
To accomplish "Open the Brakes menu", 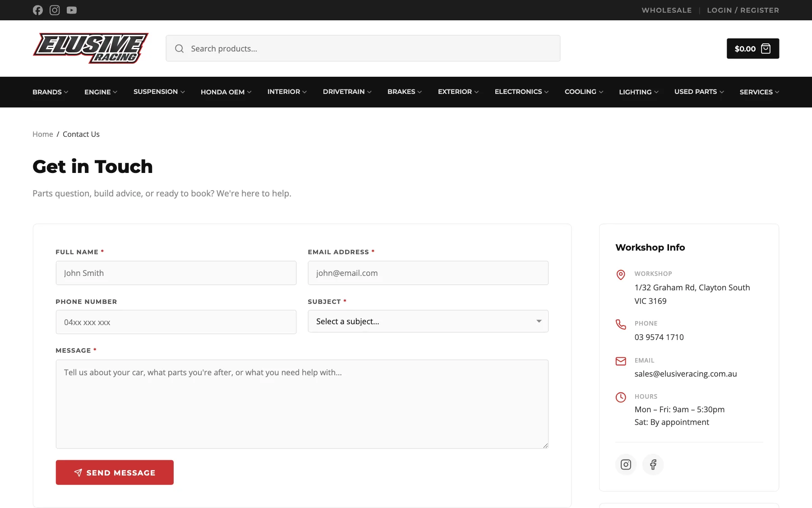I will coord(405,92).
